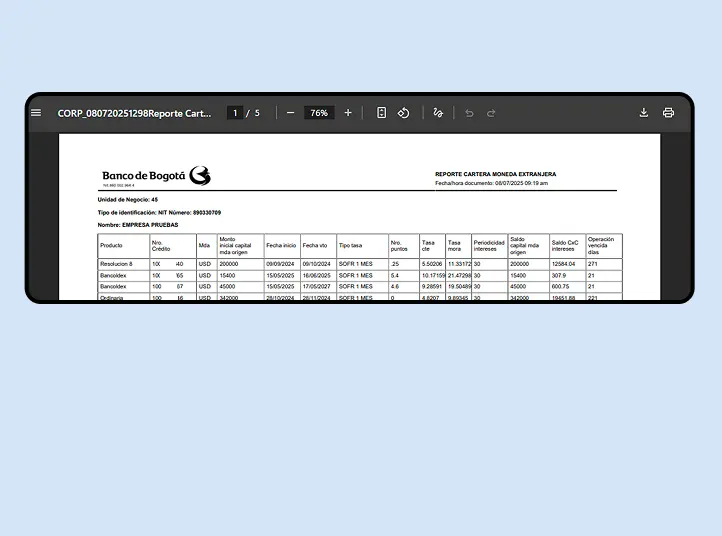Select the 600.75 interest balance cell
722x536 pixels.
point(567,286)
